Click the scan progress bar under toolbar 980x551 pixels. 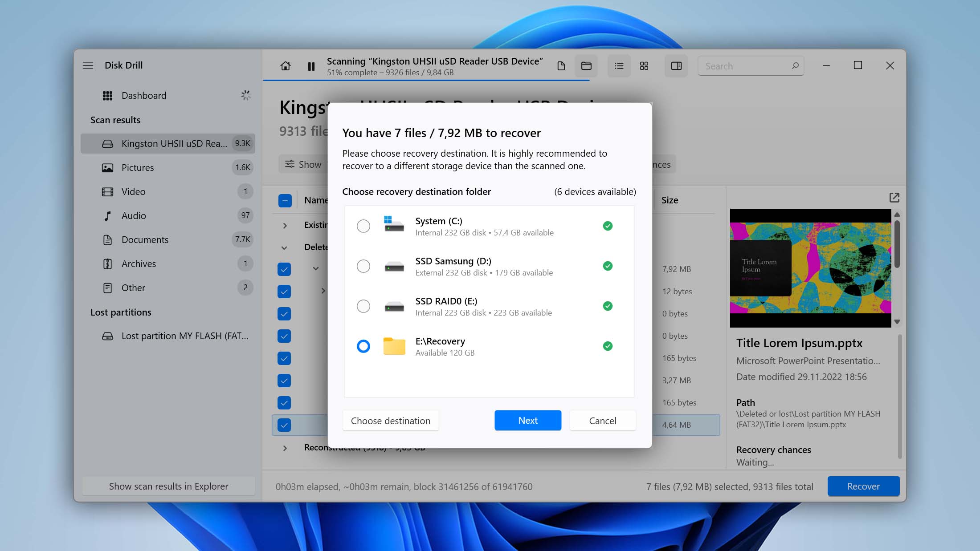click(426, 81)
